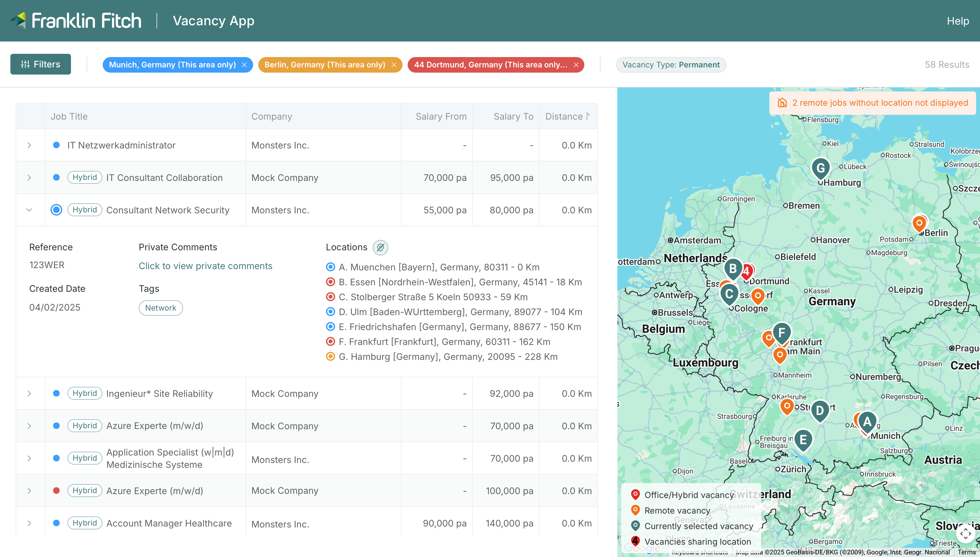Screen dimensions: 980x557
Task: Remove the Munich, Germany filter chip
Action: (x=244, y=65)
